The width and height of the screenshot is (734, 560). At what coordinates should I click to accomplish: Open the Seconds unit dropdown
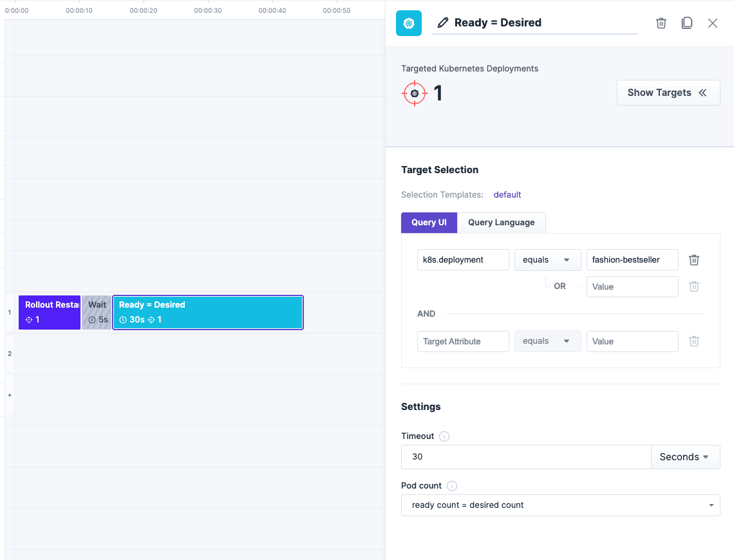point(685,456)
